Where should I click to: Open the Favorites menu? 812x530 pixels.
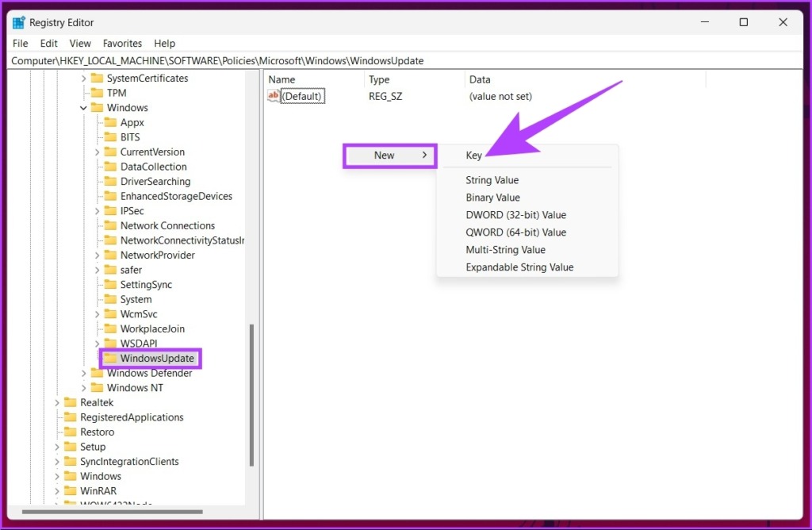(122, 44)
